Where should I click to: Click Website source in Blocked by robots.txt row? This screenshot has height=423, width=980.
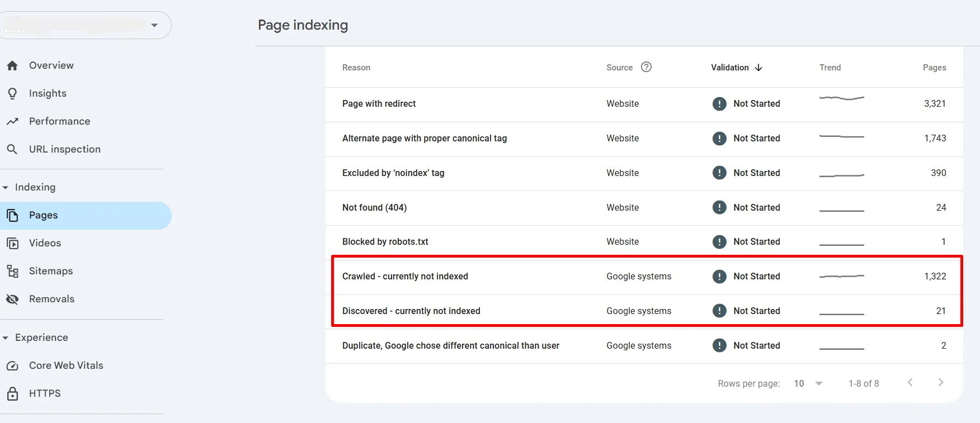coord(623,242)
